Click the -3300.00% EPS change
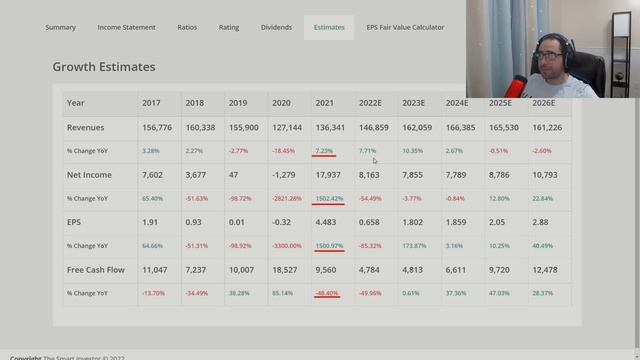Image resolution: width=640 pixels, height=360 pixels. click(x=287, y=246)
